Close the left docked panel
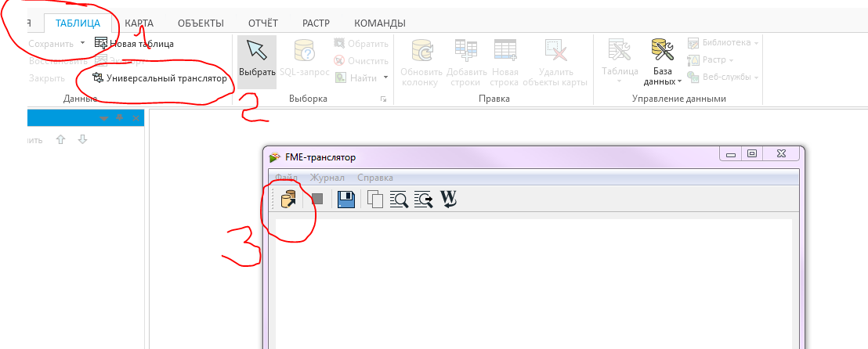This screenshot has height=349, width=868. tap(136, 118)
